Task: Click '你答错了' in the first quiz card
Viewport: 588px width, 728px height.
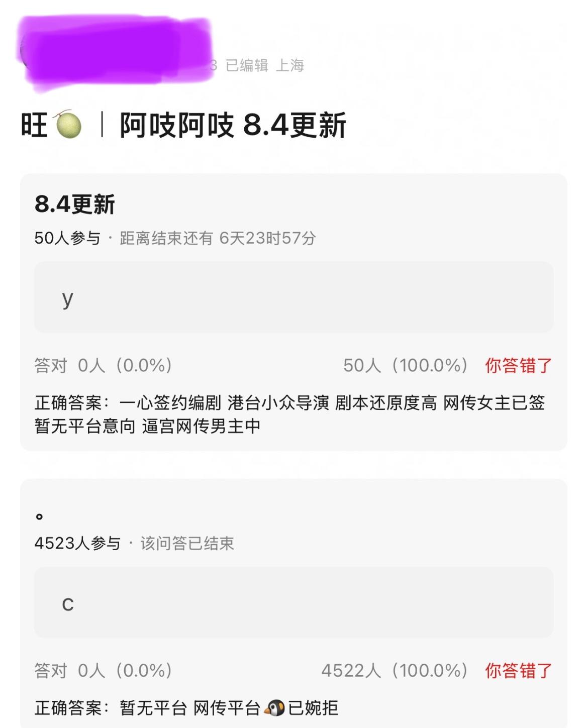Action: [518, 365]
